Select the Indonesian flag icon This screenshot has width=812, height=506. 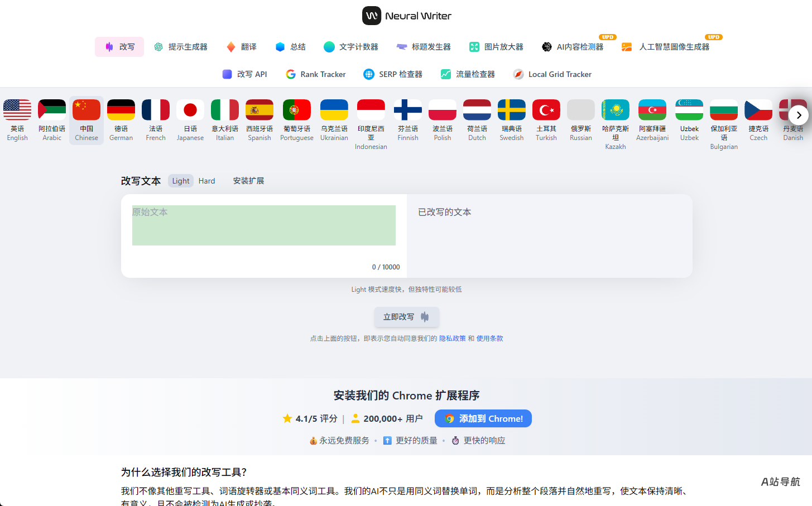(371, 110)
